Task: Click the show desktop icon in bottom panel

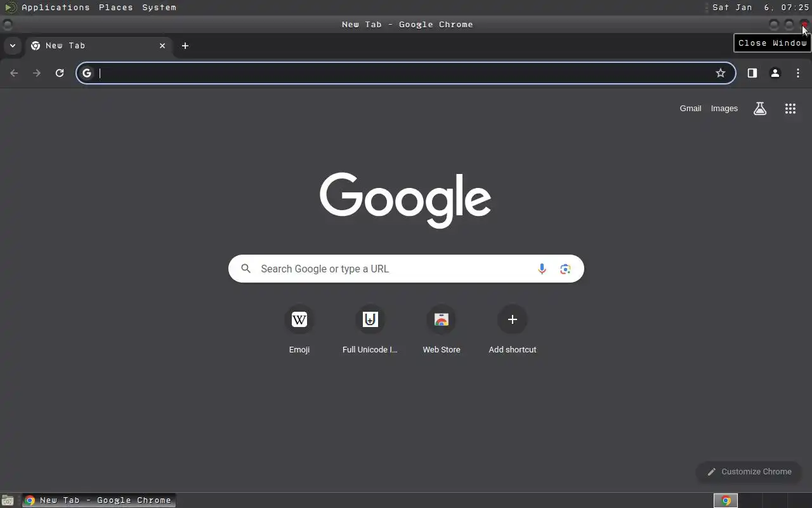Action: coord(8,500)
